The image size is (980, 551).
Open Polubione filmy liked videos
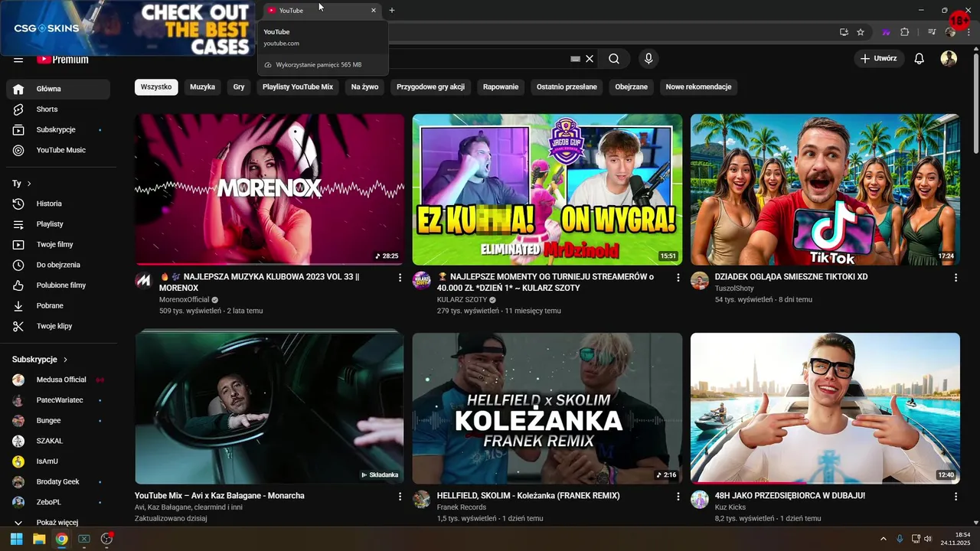(58, 285)
